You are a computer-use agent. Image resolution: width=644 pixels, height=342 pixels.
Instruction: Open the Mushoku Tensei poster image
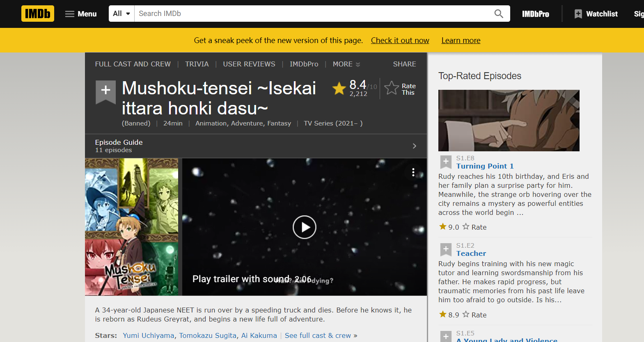click(131, 227)
